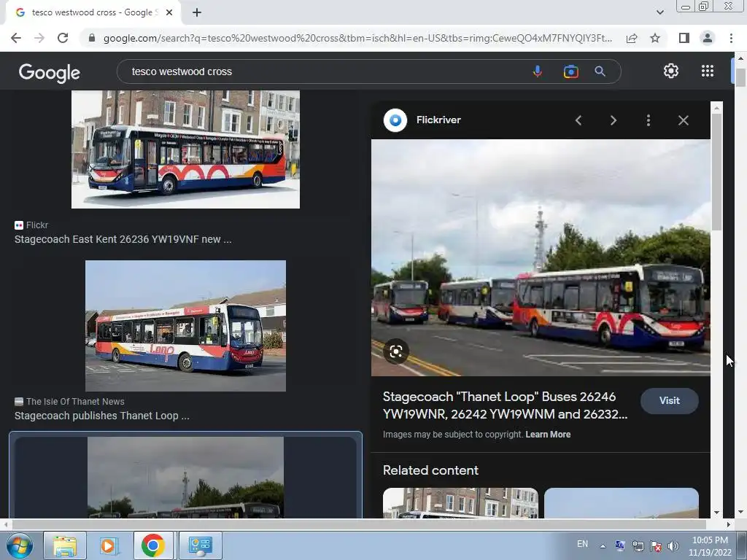Open Windows Media Player from taskbar
Image resolution: width=747 pixels, height=560 pixels.
[108, 545]
